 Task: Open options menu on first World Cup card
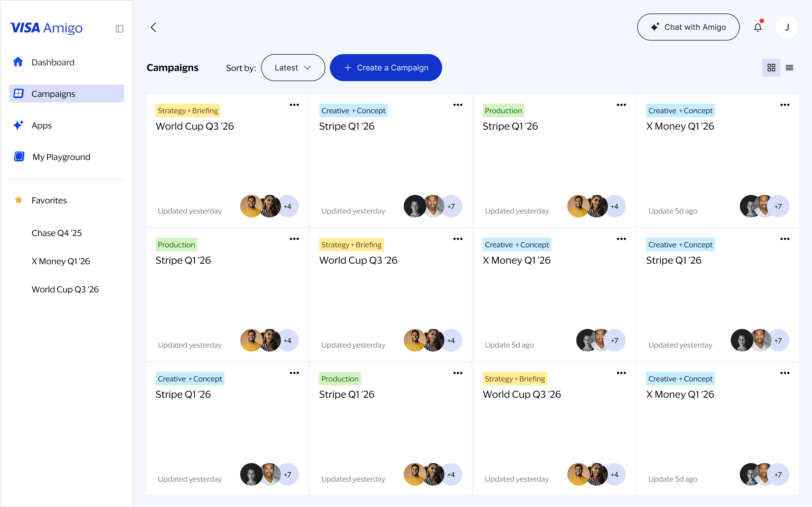click(294, 105)
